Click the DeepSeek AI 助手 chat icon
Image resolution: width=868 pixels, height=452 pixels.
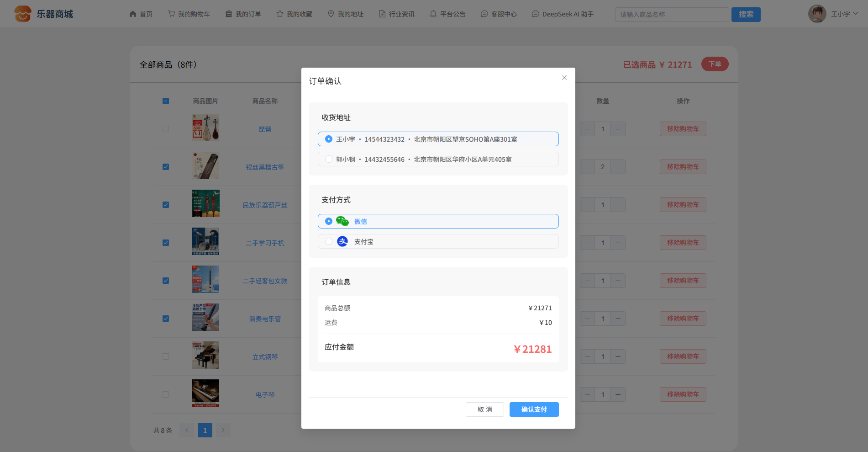[536, 14]
